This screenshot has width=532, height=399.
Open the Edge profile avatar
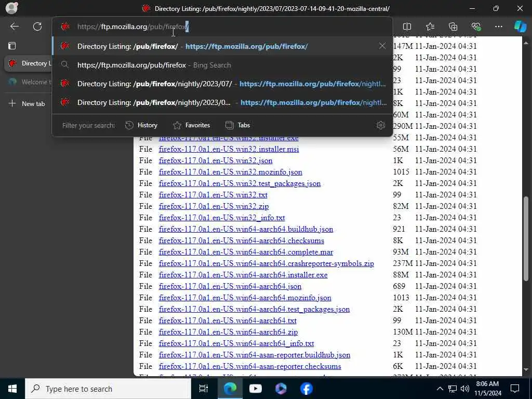[11, 8]
